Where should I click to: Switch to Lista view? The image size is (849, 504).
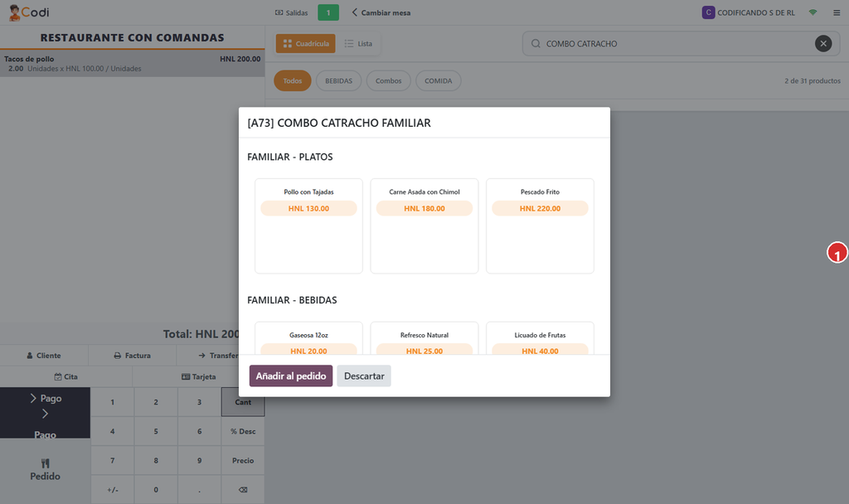tap(358, 43)
